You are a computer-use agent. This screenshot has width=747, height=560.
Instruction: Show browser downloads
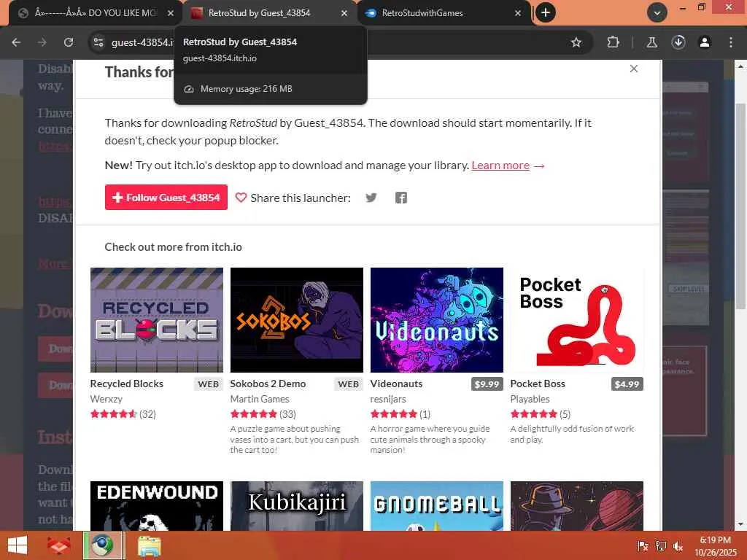pyautogui.click(x=678, y=42)
